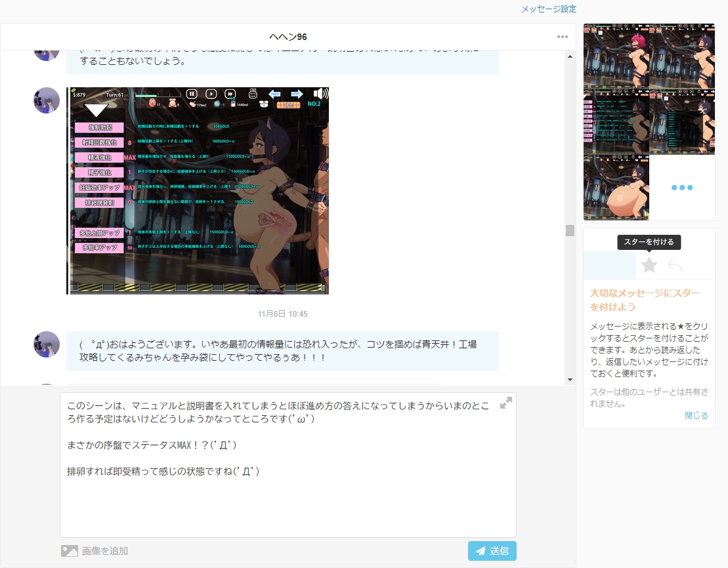Expand the message text area with arrows icon
Screen dimensions: 728x568
coord(505,403)
